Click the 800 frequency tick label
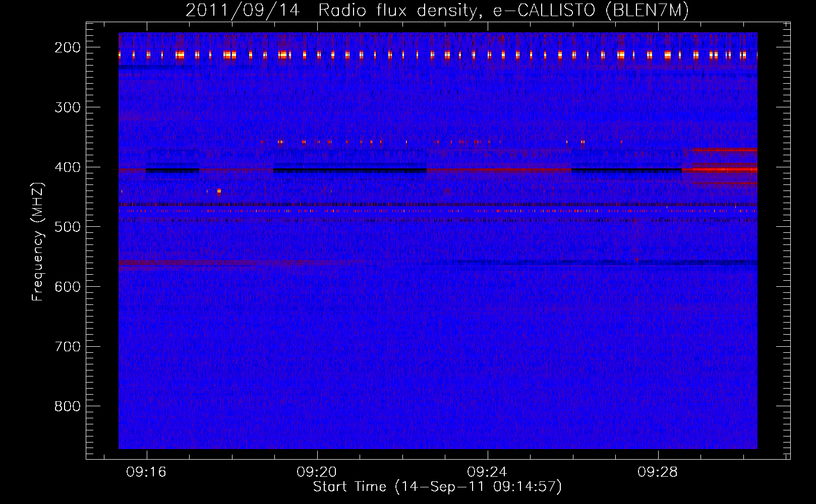Viewport: 816px width, 504px height. [x=68, y=406]
